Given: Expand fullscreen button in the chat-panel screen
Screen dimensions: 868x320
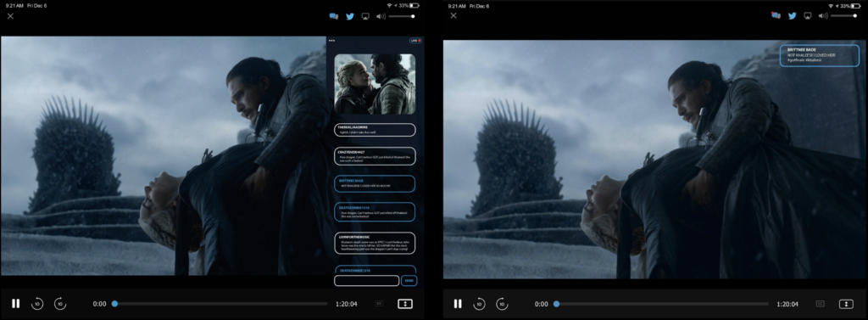Looking at the screenshot, I should tap(404, 304).
